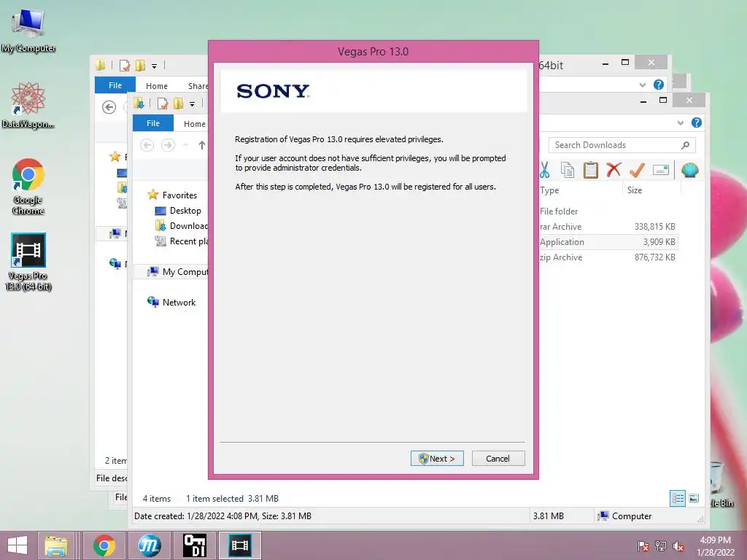
Task: Select Favorites in the navigation pane
Action: 172,195
